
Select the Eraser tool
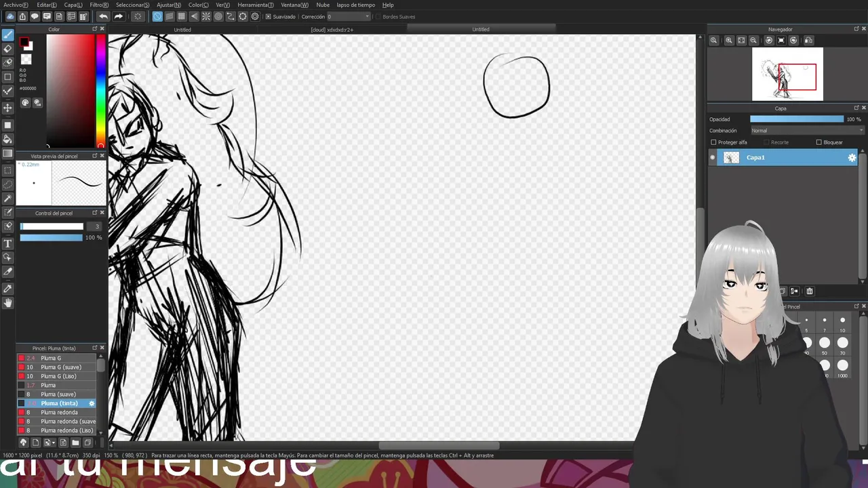[8, 49]
